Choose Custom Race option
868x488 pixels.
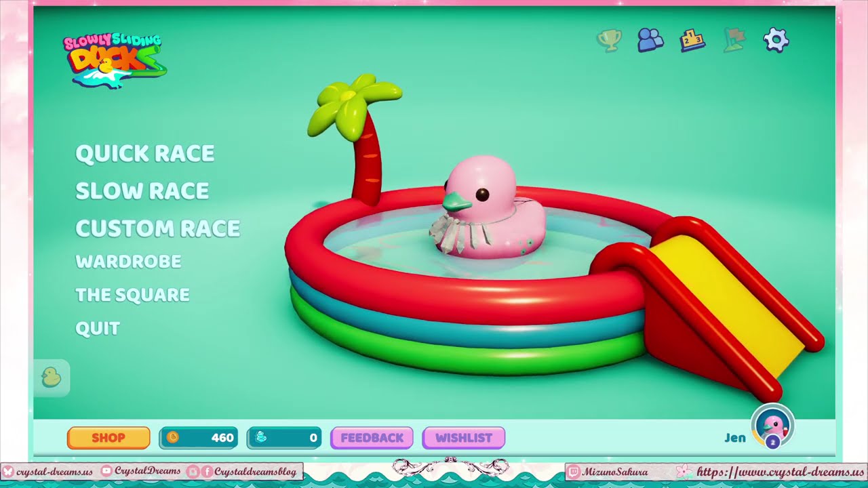coord(158,228)
